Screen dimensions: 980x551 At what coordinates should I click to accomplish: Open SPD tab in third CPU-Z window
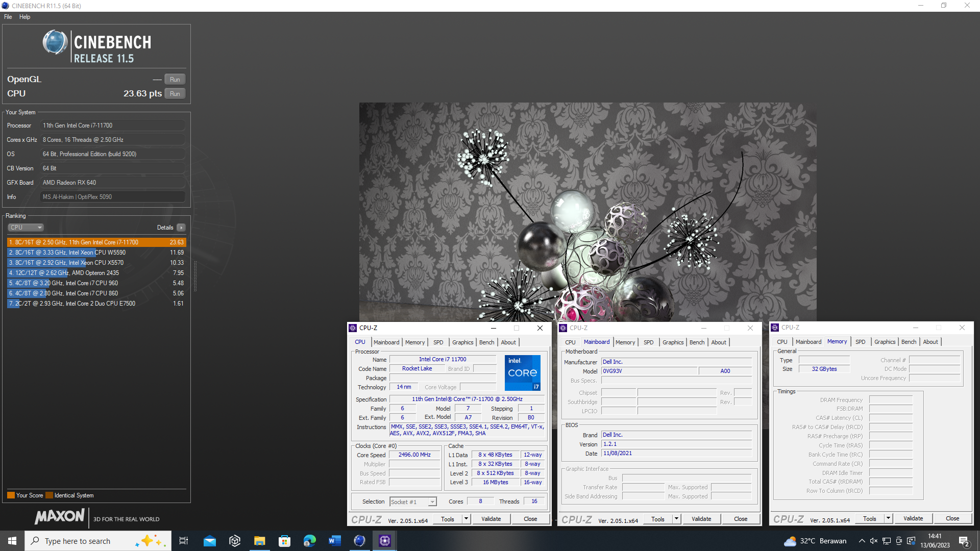[861, 342]
